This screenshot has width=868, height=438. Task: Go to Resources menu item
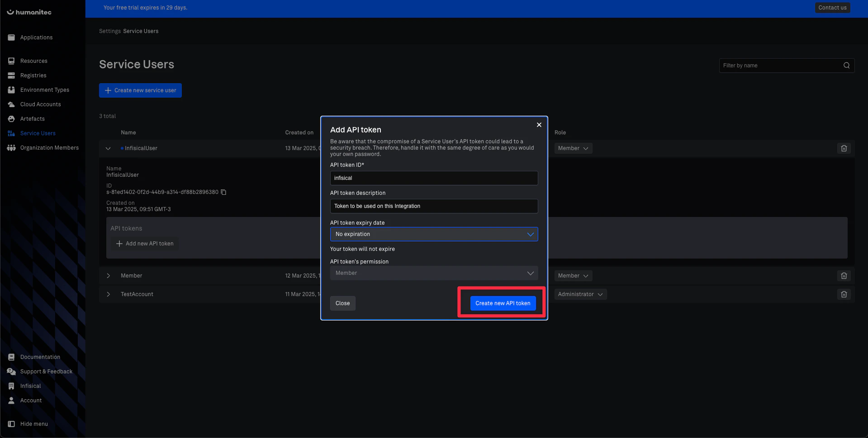coord(34,61)
